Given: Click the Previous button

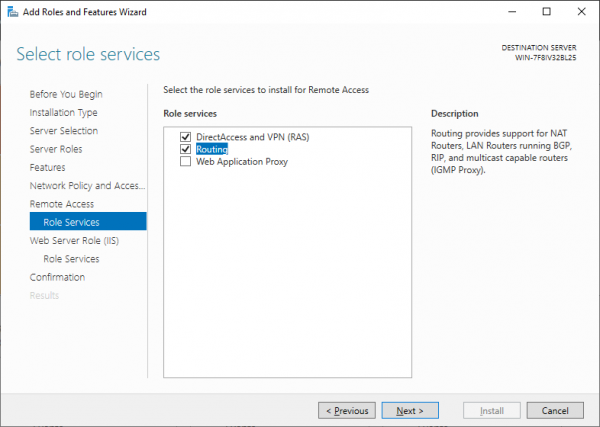Looking at the screenshot, I should click(347, 410).
